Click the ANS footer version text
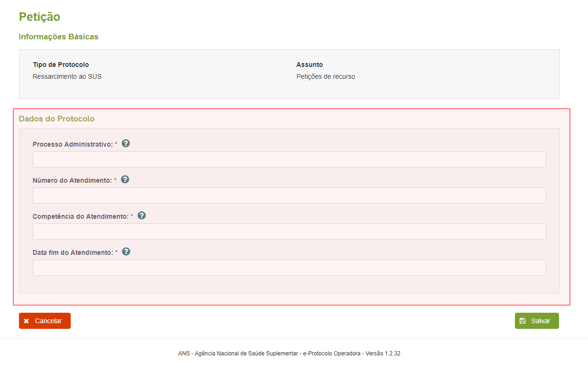The width and height of the screenshot is (588, 373). [289, 354]
